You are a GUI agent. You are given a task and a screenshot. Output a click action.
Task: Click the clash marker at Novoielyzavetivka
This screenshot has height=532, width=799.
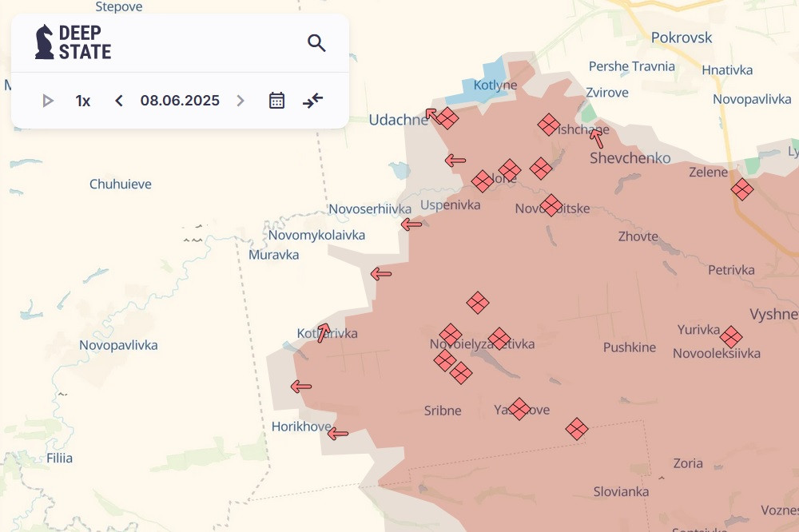coord(499,339)
